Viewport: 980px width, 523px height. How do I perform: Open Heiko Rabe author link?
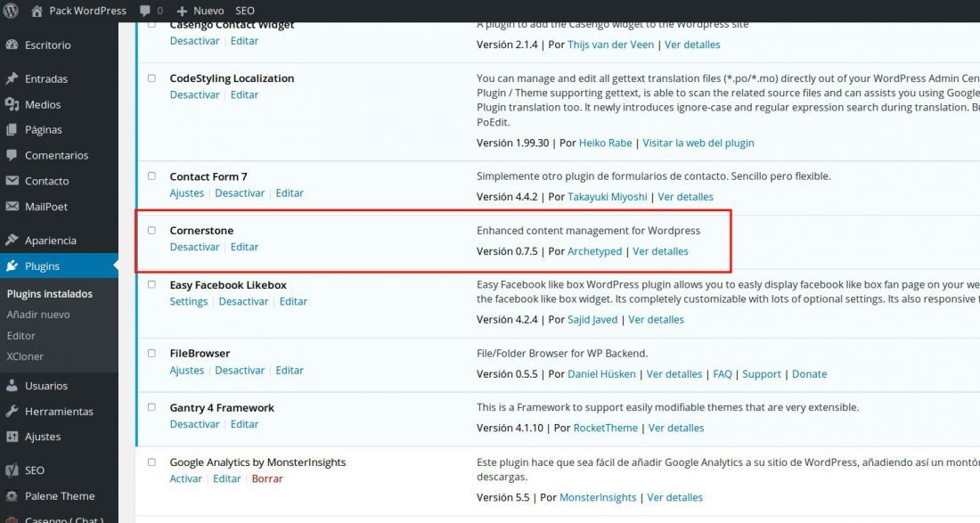coord(605,143)
